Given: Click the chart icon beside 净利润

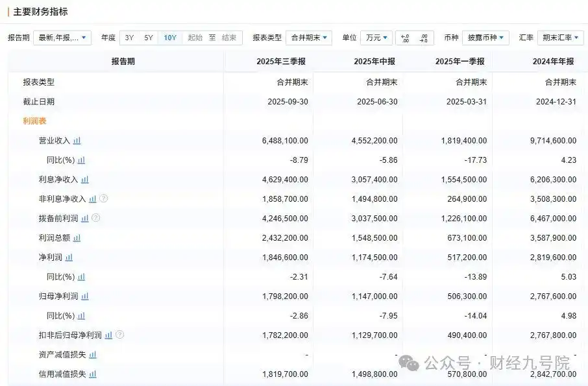Looking at the screenshot, I should click(x=69, y=258).
